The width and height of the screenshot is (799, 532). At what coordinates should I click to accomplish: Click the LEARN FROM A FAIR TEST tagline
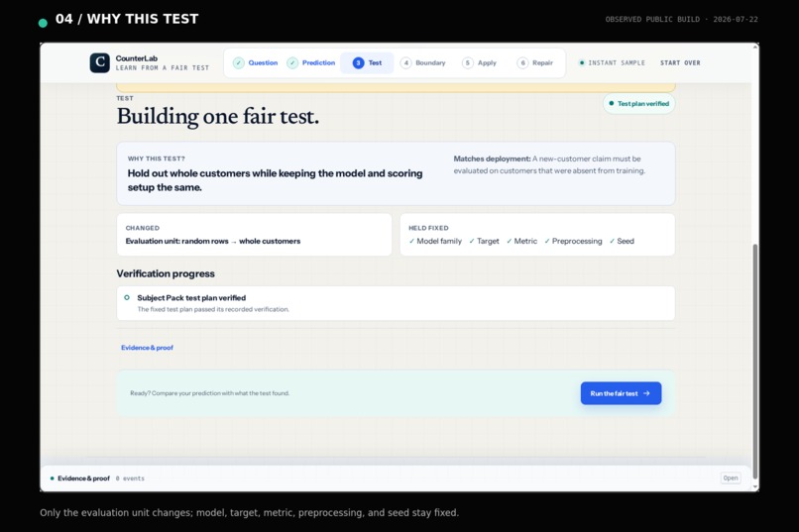162,67
